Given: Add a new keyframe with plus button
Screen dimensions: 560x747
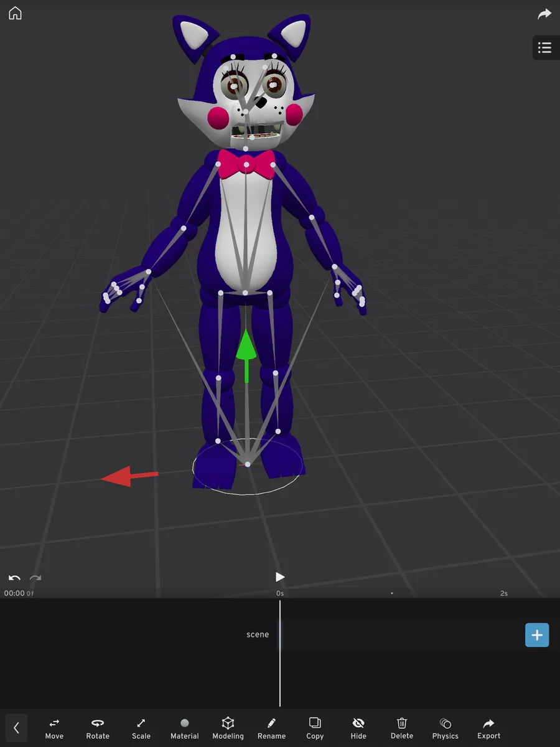Looking at the screenshot, I should 537,635.
